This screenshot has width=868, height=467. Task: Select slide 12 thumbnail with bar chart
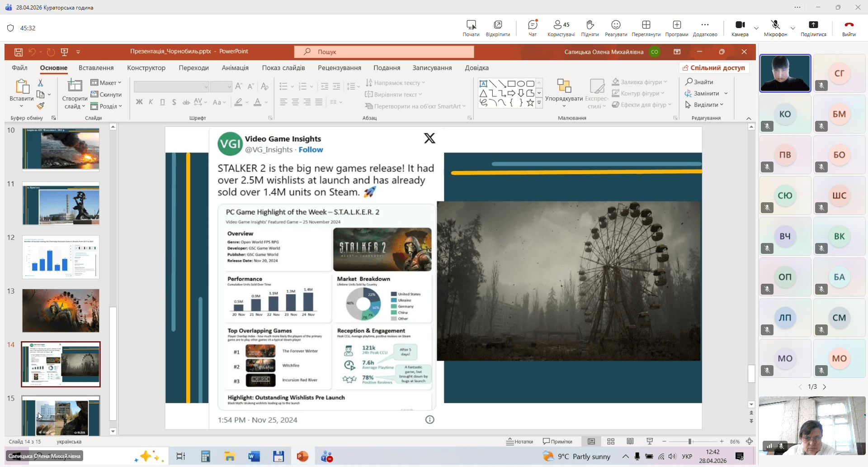click(x=61, y=257)
